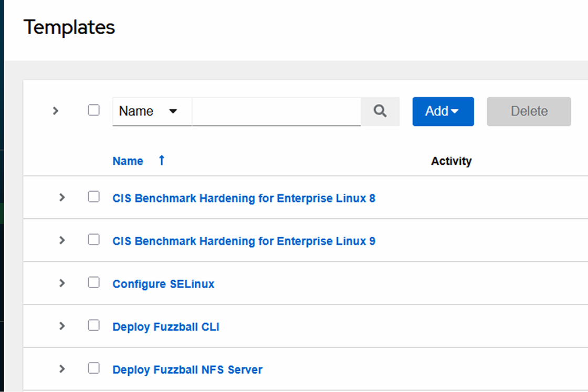
Task: Open the Configure SELinux template link
Action: click(x=163, y=284)
